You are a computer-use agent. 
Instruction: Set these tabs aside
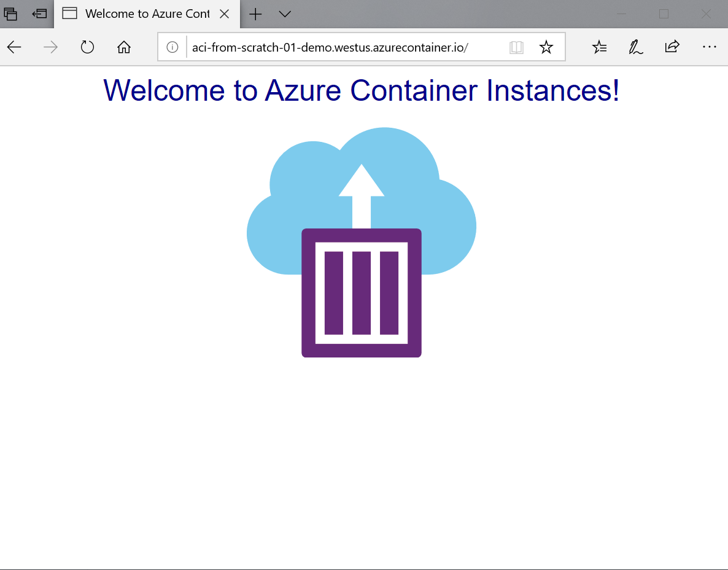[x=39, y=14]
